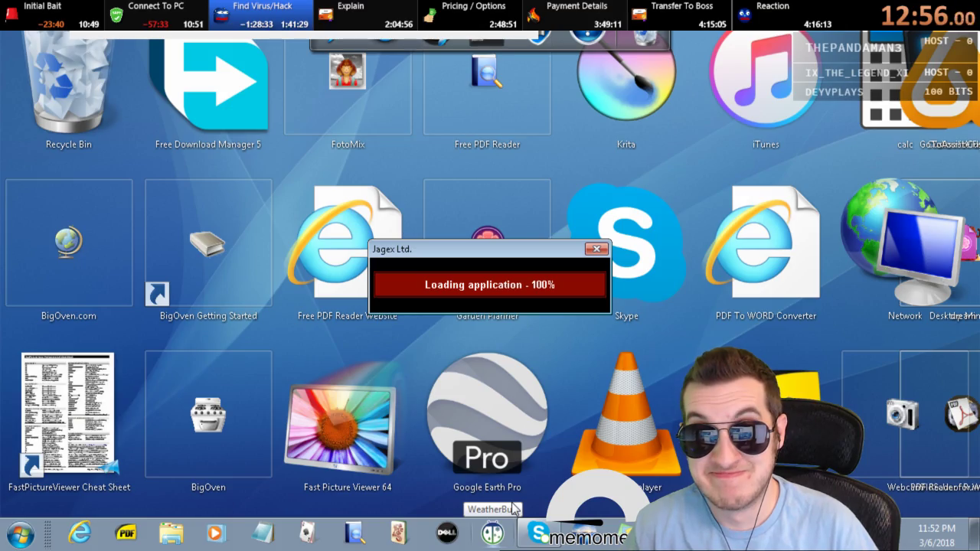Open the yellow PDF app on the taskbar
The height and width of the screenshot is (551, 980).
pyautogui.click(x=126, y=533)
